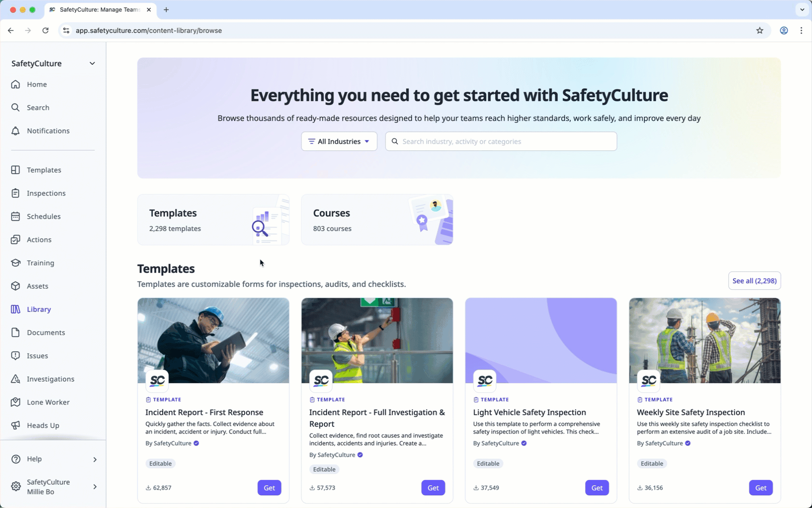812x508 pixels.
Task: Open the Light Vehicle Safety Inspection image
Action: coord(541,340)
